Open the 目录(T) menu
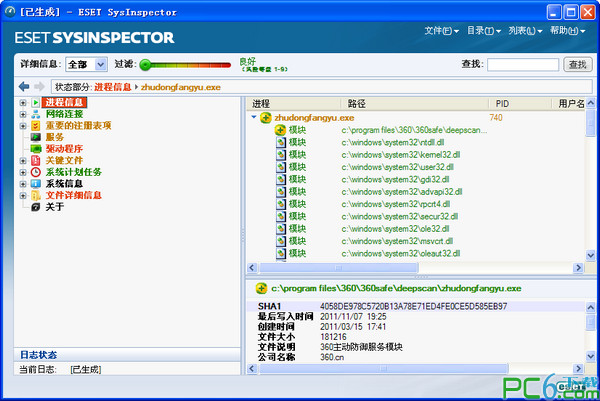This screenshot has width=600, height=401. pos(484,31)
